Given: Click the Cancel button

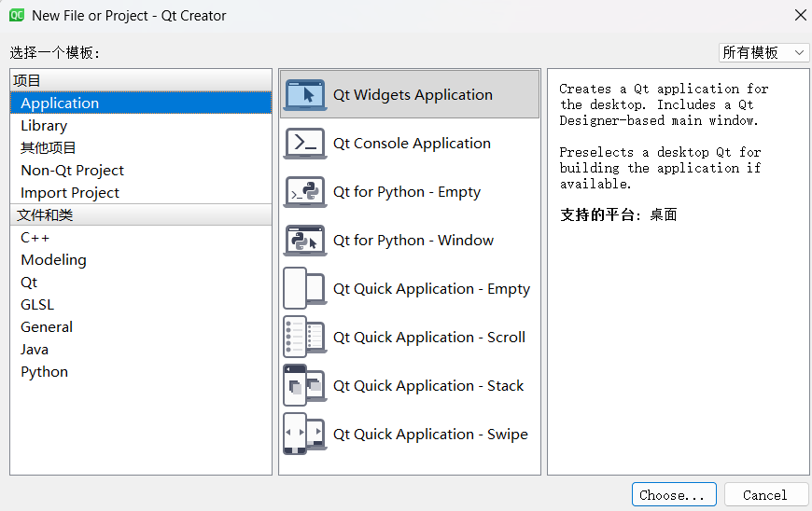Looking at the screenshot, I should pyautogui.click(x=766, y=494).
